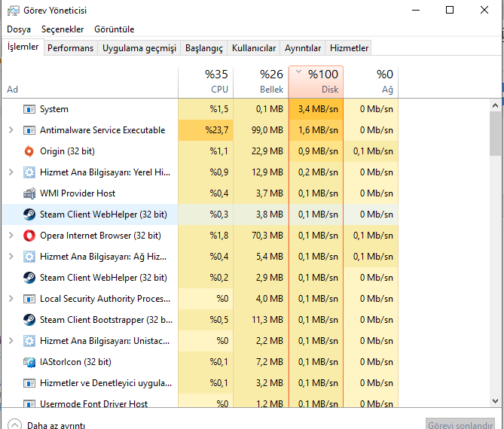
Task: Sort processes by the Disk column header
Action: tap(316, 82)
